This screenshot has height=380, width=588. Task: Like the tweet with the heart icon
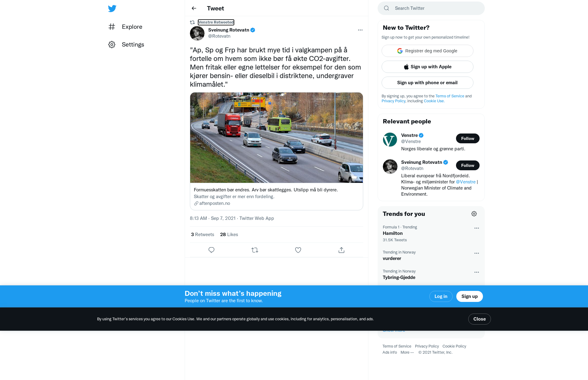point(298,250)
